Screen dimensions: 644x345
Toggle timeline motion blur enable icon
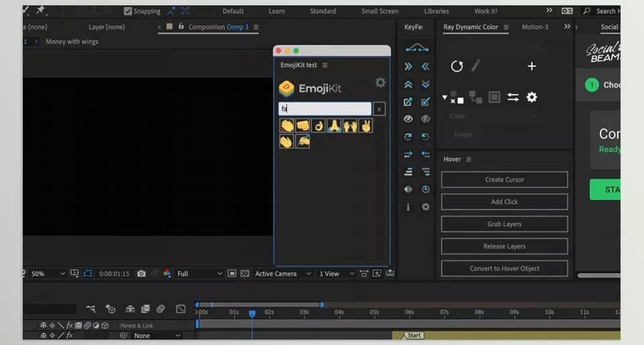(160, 309)
